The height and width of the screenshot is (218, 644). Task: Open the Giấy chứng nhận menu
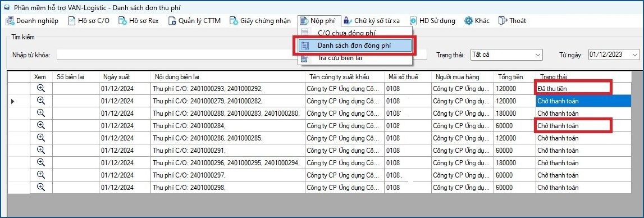[261, 21]
